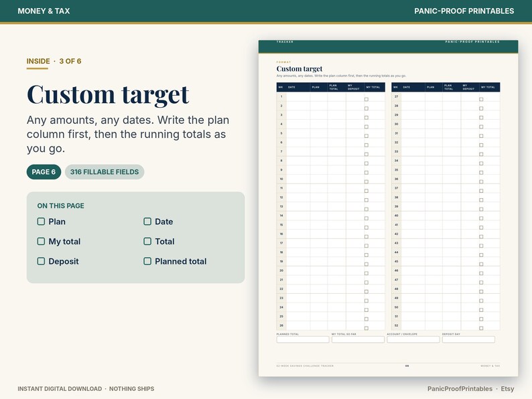Check the week 52 row checkbox in the preview
532x399 pixels.
pyautogui.click(x=481, y=328)
